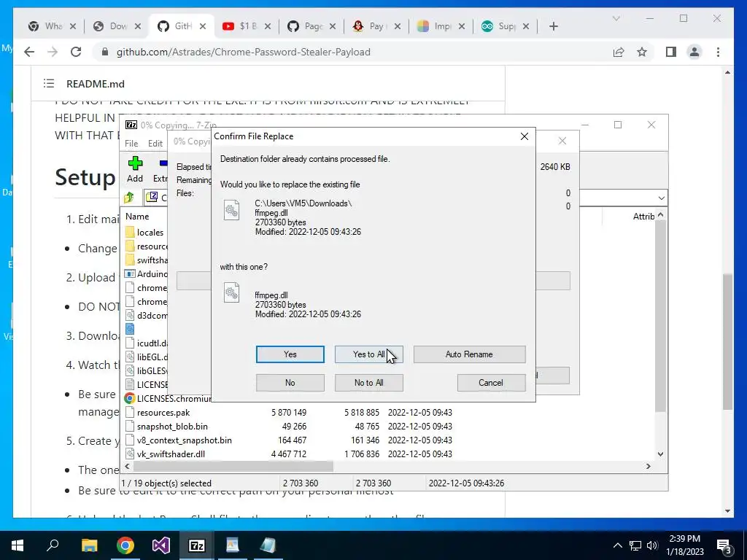The width and height of the screenshot is (747, 560).
Task: Bookmark this page with star icon
Action: [x=642, y=52]
